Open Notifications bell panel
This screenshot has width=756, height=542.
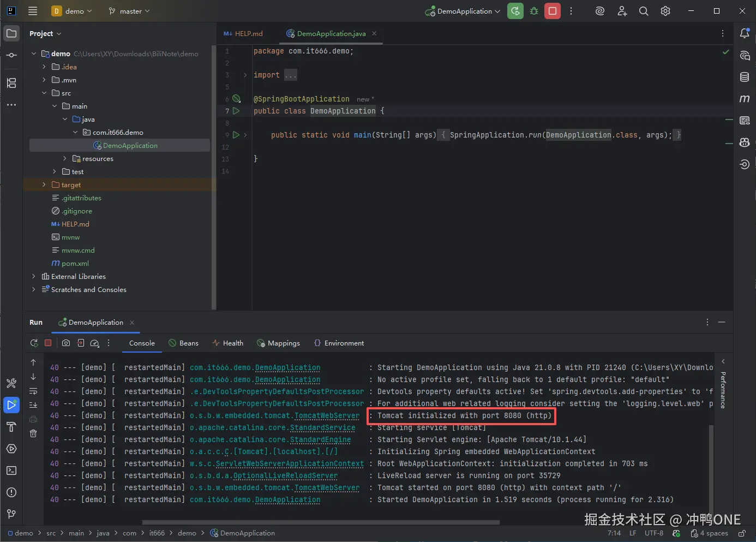[x=745, y=33]
